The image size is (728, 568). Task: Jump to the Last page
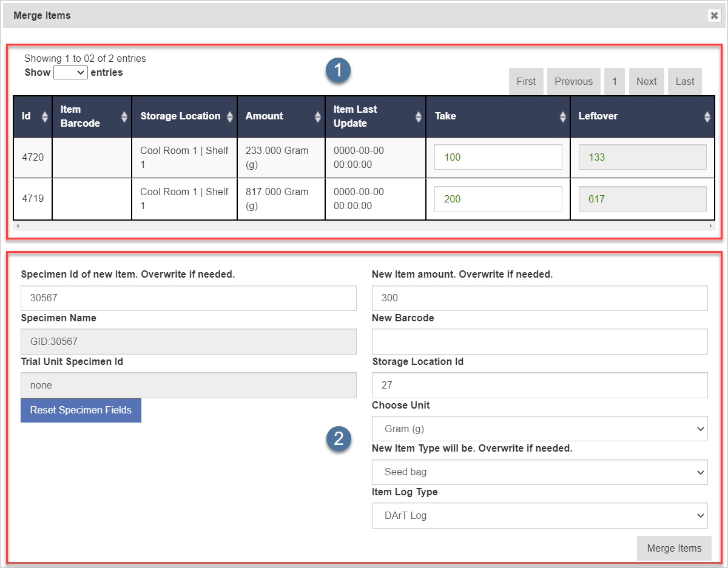(x=684, y=81)
